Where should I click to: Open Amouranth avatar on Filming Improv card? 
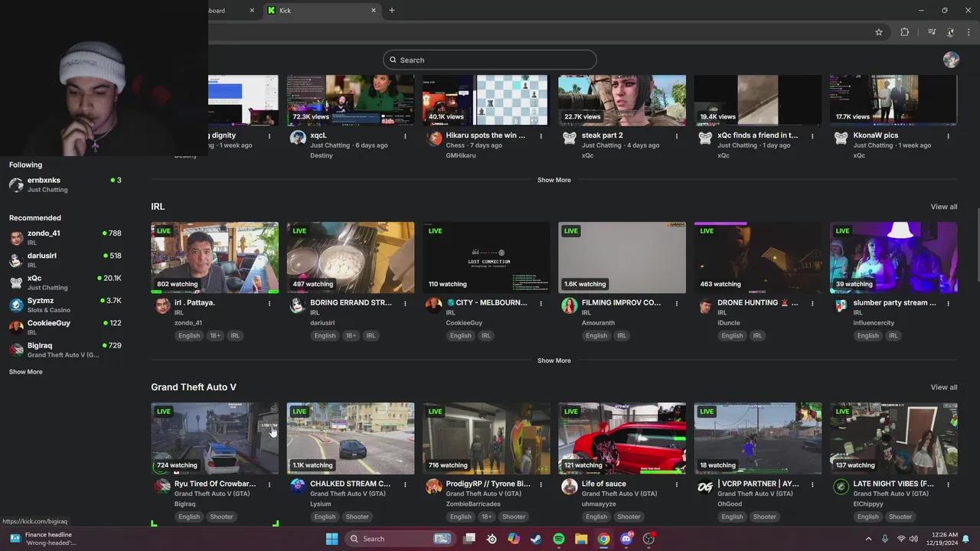click(570, 306)
